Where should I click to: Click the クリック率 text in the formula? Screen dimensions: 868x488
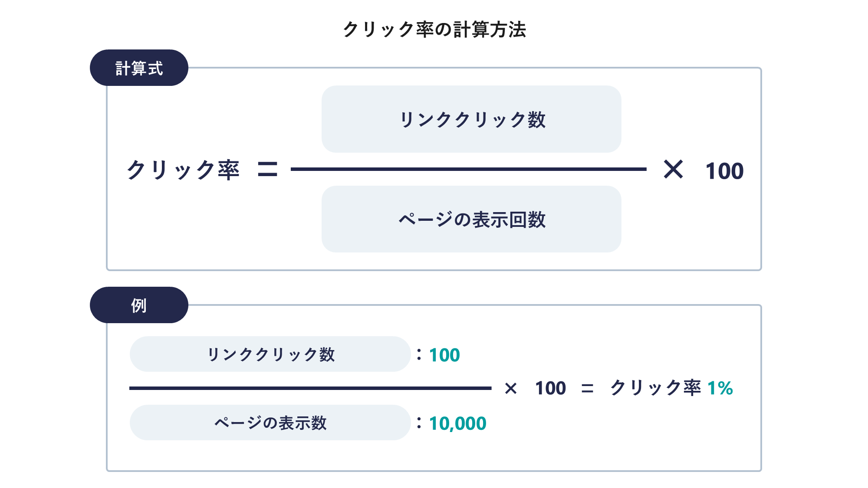coord(183,170)
